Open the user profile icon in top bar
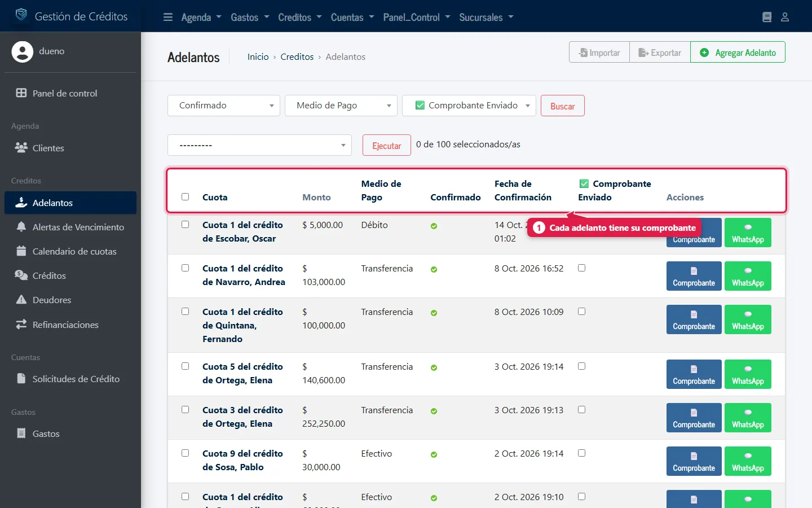Viewport: 812px width, 508px height. coord(785,17)
